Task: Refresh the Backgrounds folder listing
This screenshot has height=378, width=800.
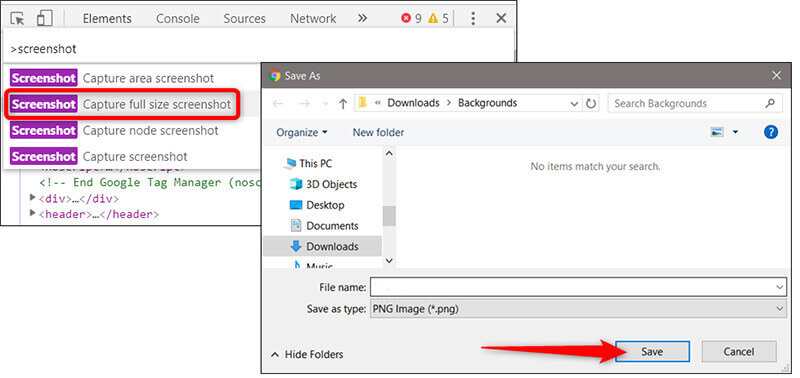Action: (x=591, y=104)
